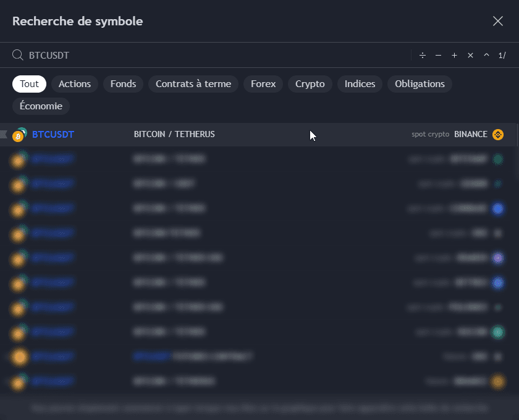Click the 1/ inverse operator button

pos(502,56)
